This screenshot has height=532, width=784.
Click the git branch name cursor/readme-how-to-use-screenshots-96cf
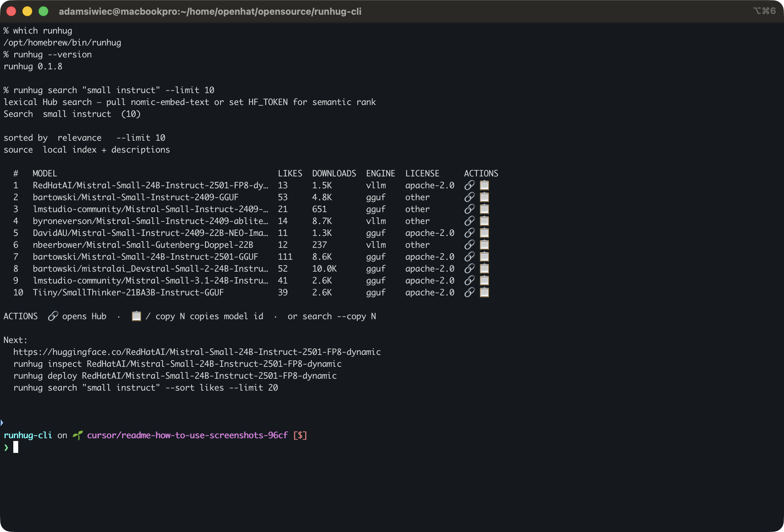[x=187, y=435]
